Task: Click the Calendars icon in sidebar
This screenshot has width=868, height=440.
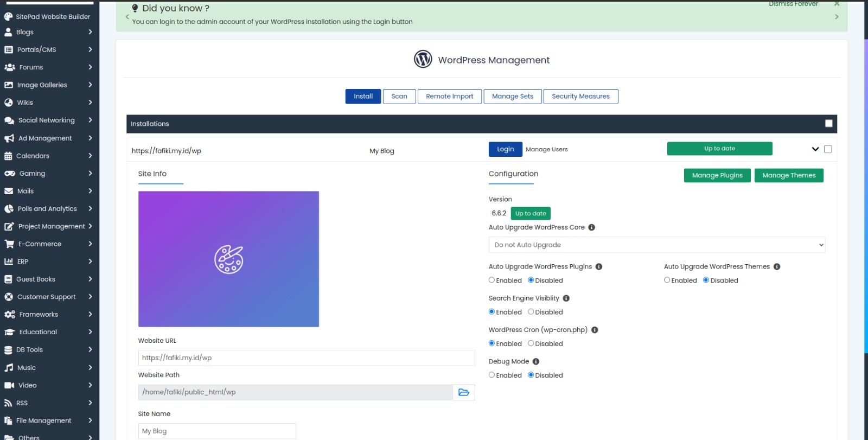Action: 8,156
